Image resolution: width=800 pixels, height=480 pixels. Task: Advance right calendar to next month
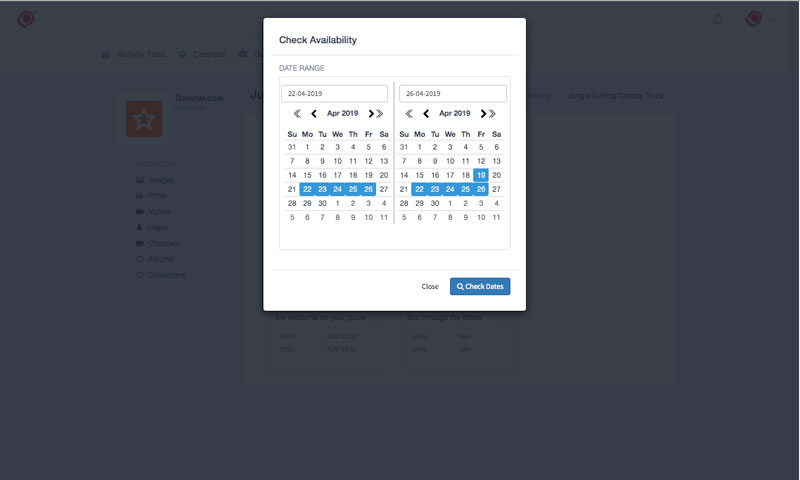click(483, 113)
